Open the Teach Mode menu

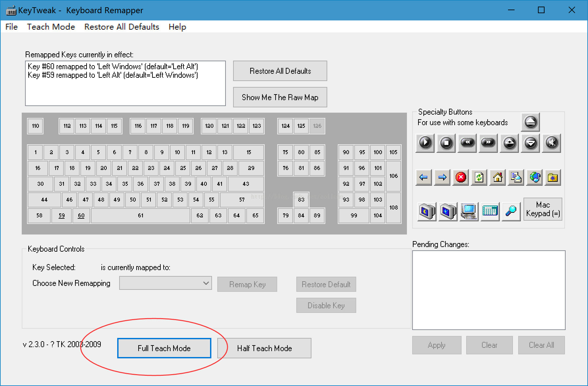51,27
